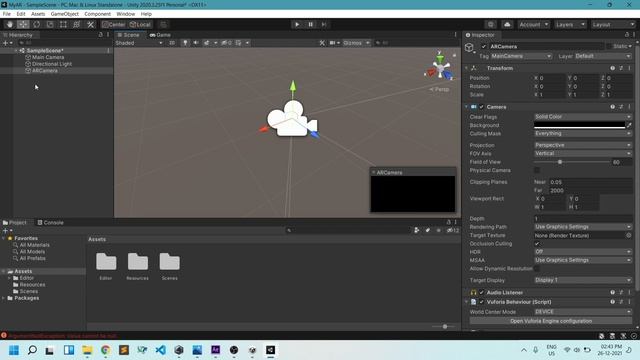640x360 pixels.
Task: Click the Pause button
Action: tap(310, 24)
